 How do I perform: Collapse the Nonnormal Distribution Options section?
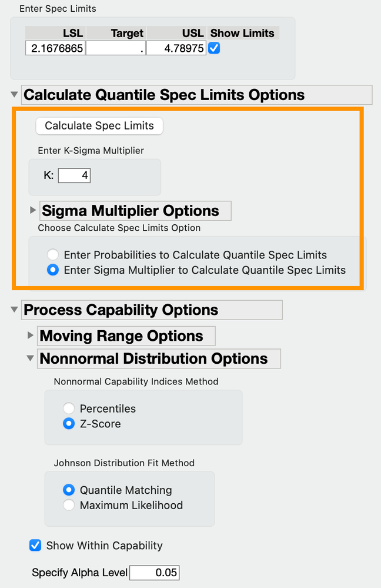pos(31,358)
